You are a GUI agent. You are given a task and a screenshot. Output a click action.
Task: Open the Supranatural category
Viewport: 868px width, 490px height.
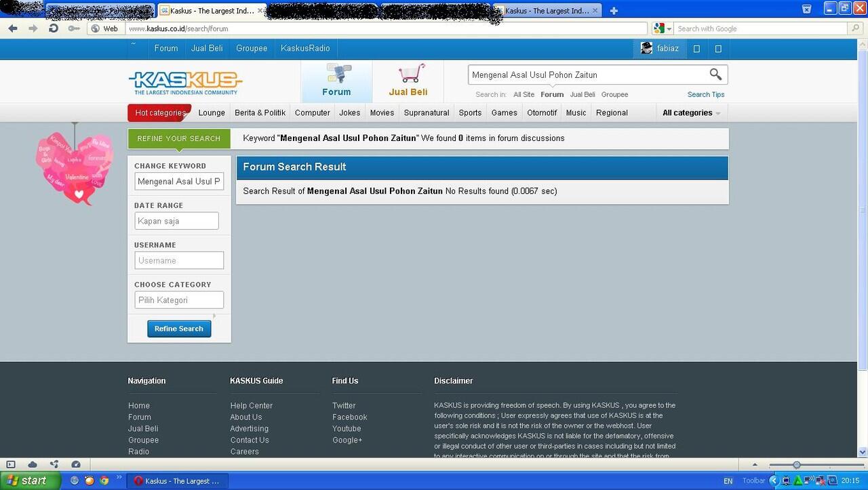pos(427,113)
